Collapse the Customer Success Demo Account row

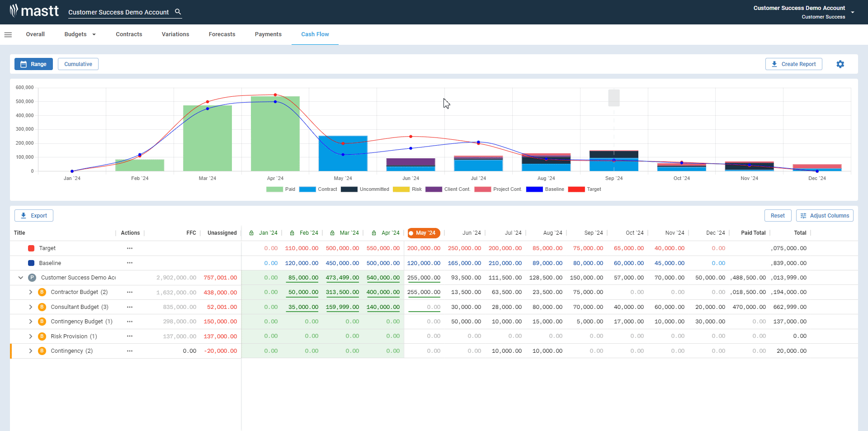coord(21,278)
